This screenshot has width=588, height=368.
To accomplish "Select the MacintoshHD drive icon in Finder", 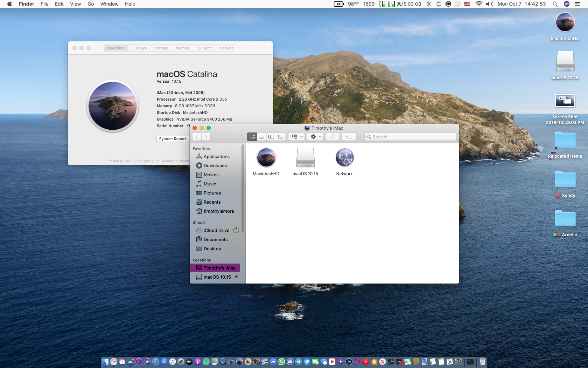I will pos(266,158).
